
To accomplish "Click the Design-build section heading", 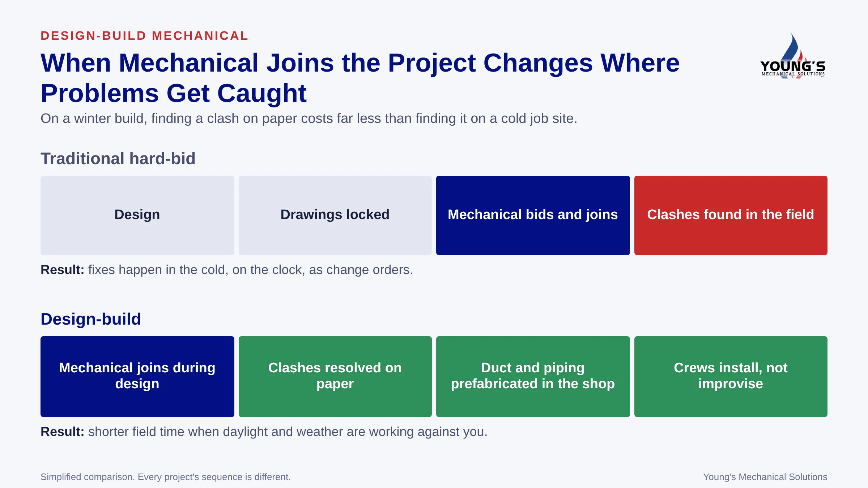I will coord(91,319).
